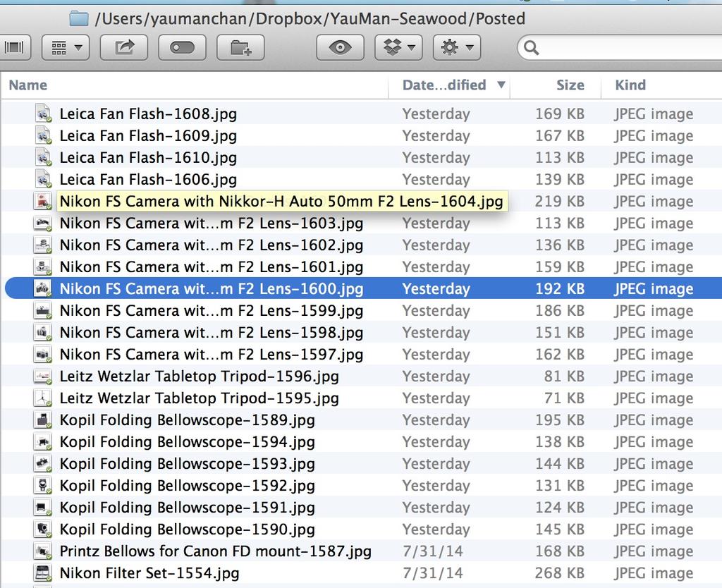Screen dimensions: 722x588
Task: Select the Cover Flow view icon
Action: coord(13,47)
